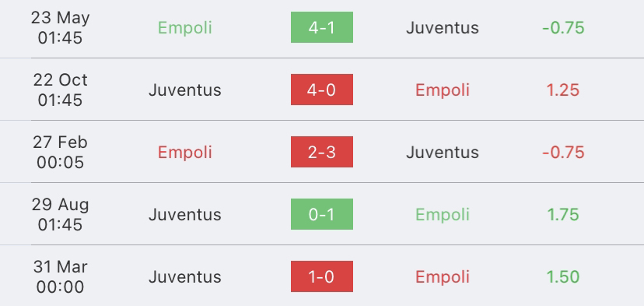This screenshot has height=306, width=644.
Task: Open the red 2-3 score badge
Action: point(321,152)
